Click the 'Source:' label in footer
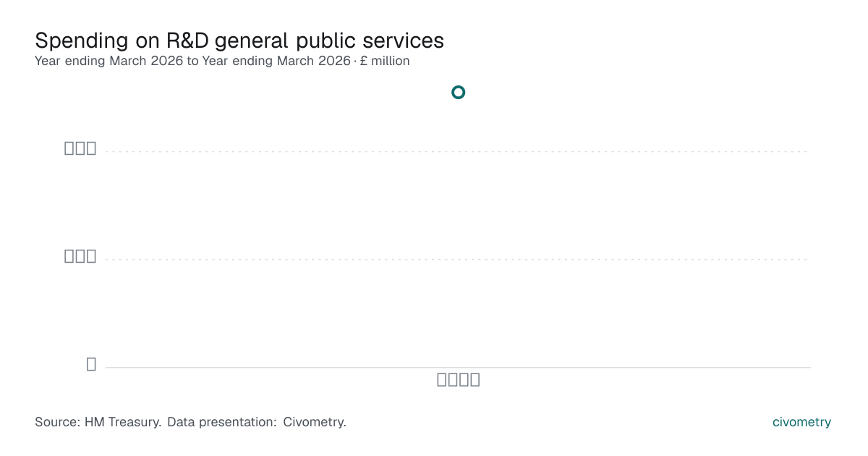Image resolution: width=868 pixels, height=456 pixels. pyautogui.click(x=58, y=422)
